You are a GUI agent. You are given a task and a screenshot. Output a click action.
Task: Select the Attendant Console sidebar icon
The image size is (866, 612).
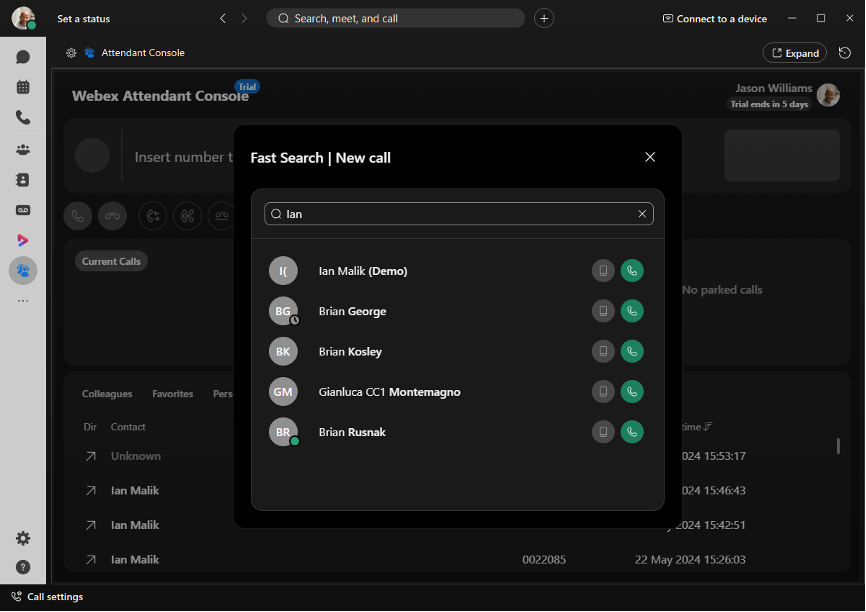[23, 271]
